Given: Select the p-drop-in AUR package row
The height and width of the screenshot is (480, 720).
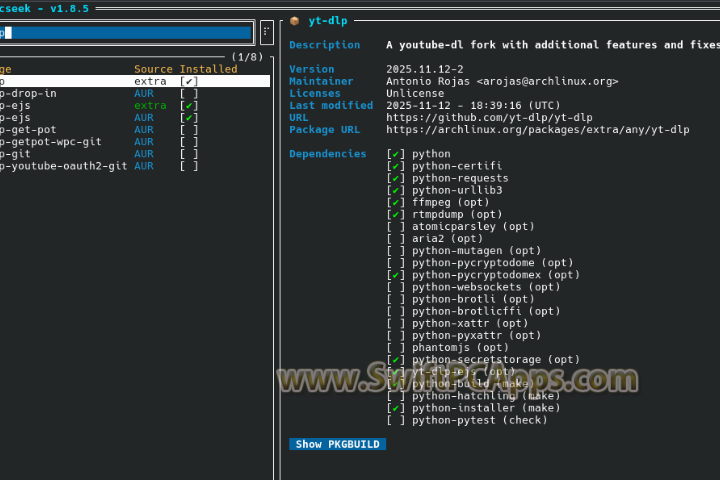Looking at the screenshot, I should coord(135,93).
